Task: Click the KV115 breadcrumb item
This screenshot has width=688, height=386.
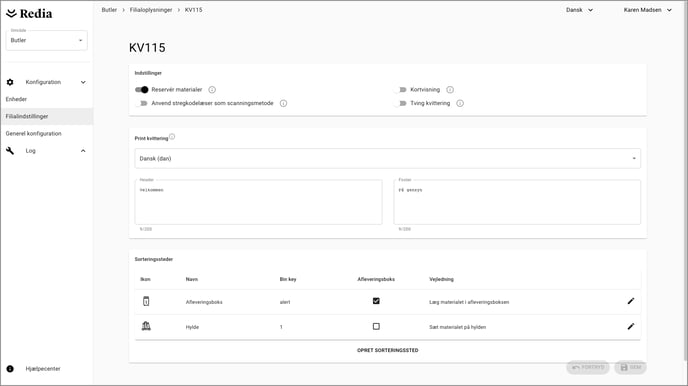Action: click(x=194, y=10)
